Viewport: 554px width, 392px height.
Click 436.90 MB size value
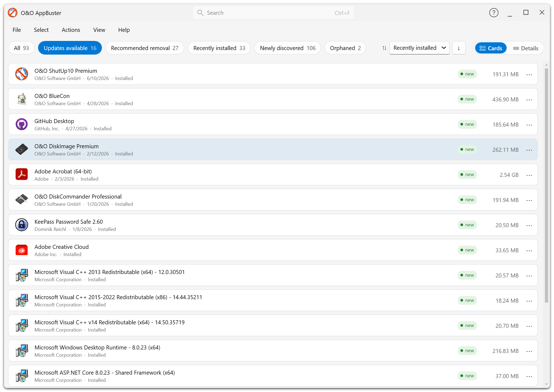(505, 100)
